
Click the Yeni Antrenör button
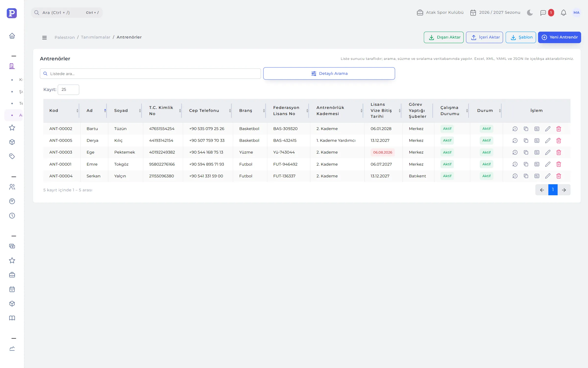(x=559, y=37)
